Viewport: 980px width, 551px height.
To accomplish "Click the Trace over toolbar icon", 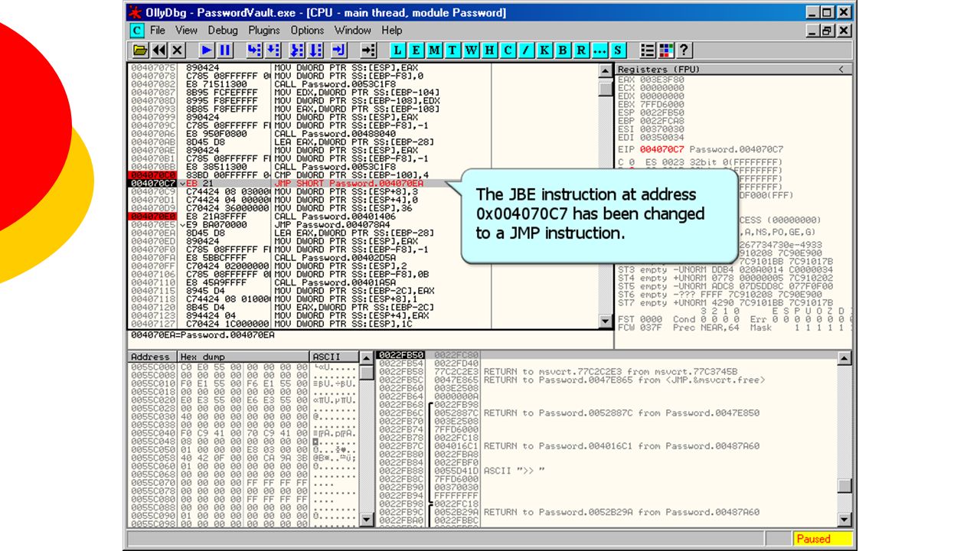I will [316, 51].
